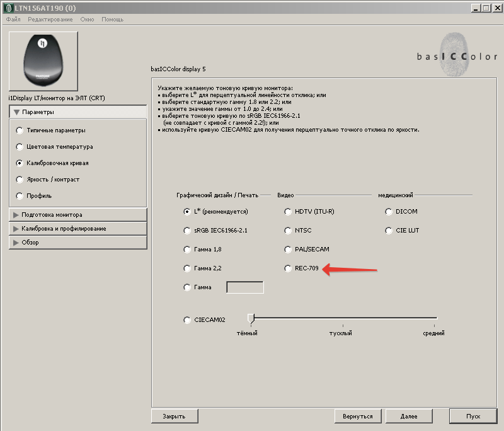Select HDTV (ITU-R) video curve

pos(288,212)
